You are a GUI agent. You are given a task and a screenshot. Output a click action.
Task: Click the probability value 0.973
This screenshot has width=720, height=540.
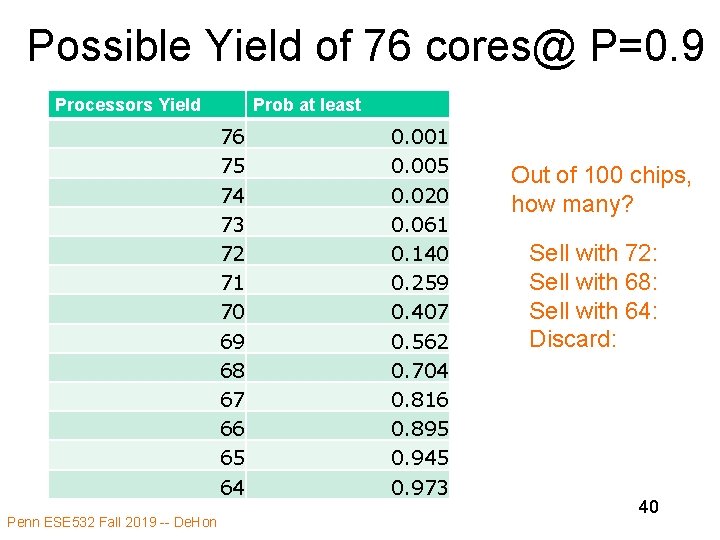coord(420,487)
